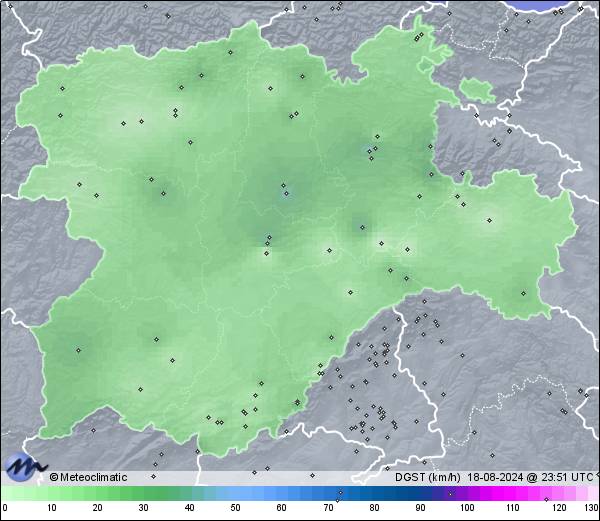Click the small detached green enclave on the map
The width and height of the screenshot is (600, 521).
click(476, 90)
